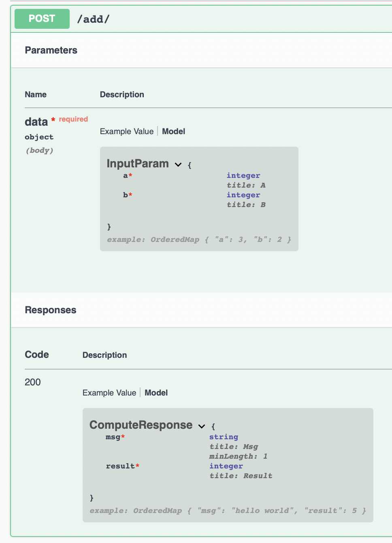The width and height of the screenshot is (392, 543).
Task: Select the request Model tab
Action: (x=173, y=131)
